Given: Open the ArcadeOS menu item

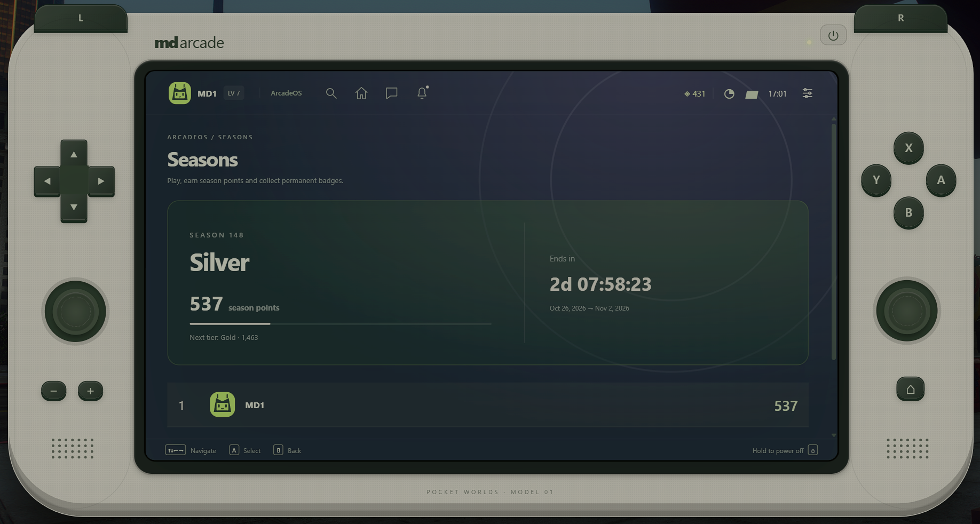Looking at the screenshot, I should coord(286,93).
